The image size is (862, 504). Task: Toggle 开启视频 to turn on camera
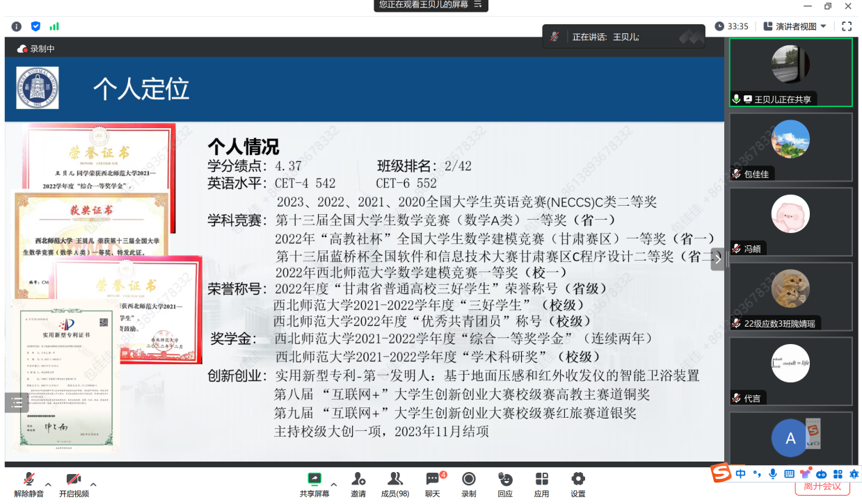click(x=74, y=484)
